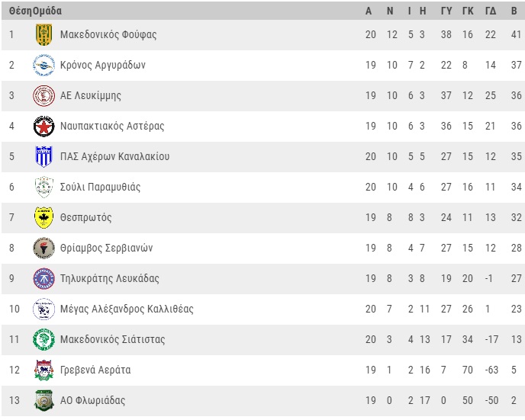Viewport: 525px width, 420px height.
Task: Click the Θεσπρωτός yellow shield logo
Action: click(x=43, y=217)
